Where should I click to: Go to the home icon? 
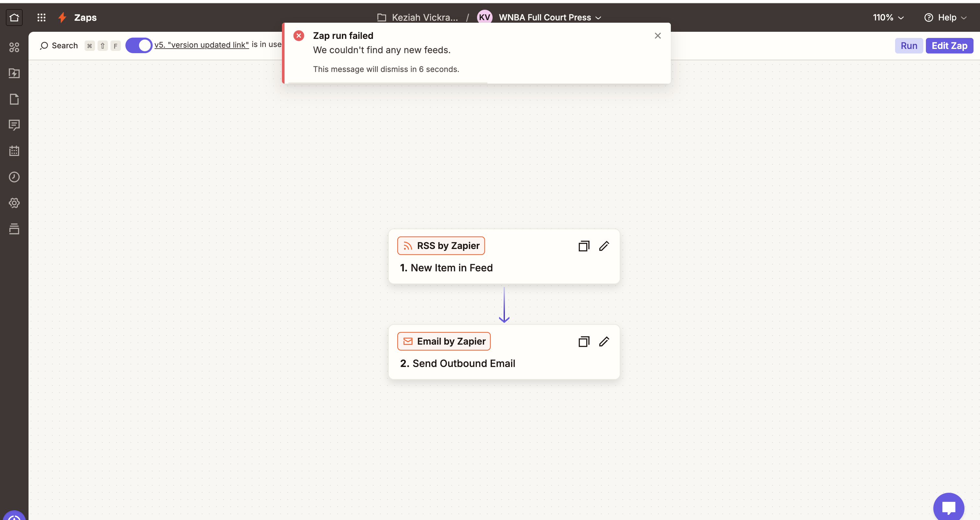point(14,18)
